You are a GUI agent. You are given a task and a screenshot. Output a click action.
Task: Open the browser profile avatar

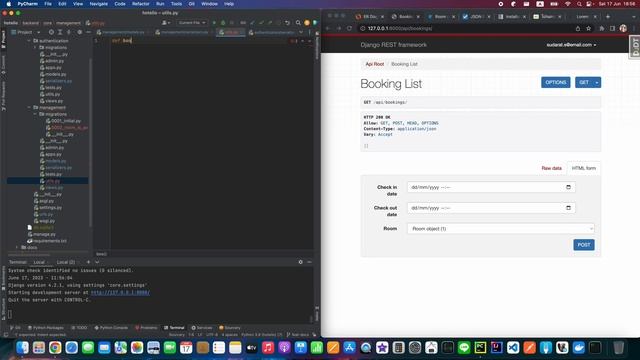[623, 29]
